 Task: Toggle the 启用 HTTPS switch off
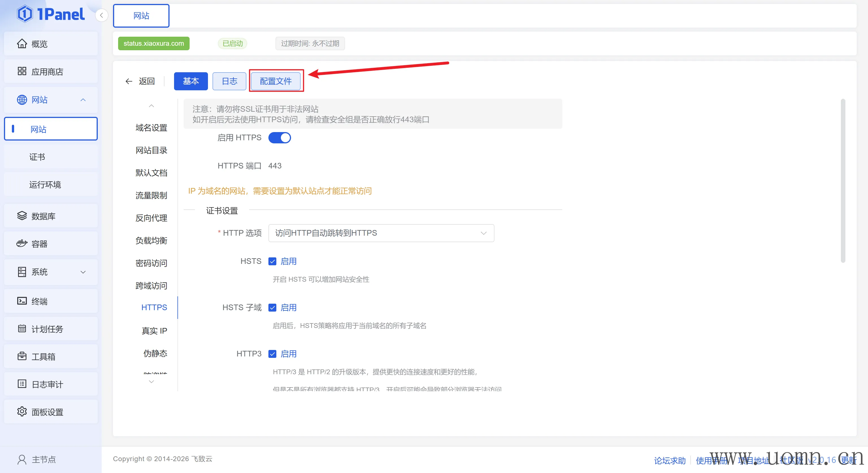click(279, 138)
